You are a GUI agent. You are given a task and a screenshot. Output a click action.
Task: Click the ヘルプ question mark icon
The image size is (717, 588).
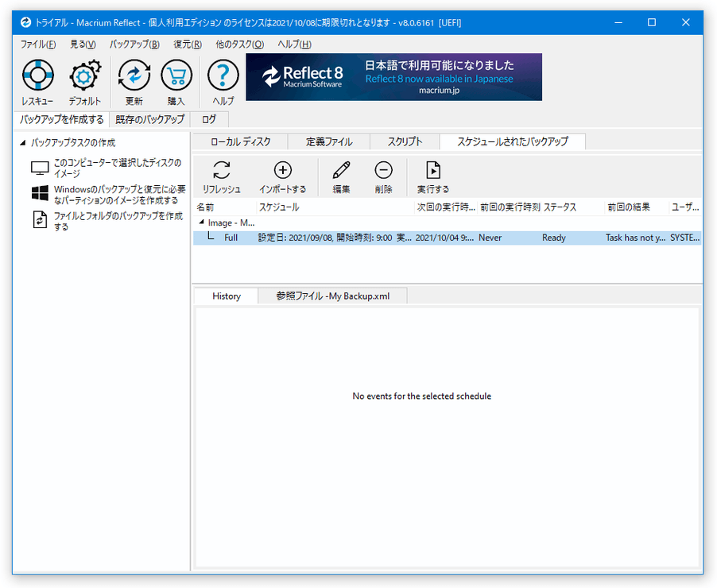click(223, 75)
